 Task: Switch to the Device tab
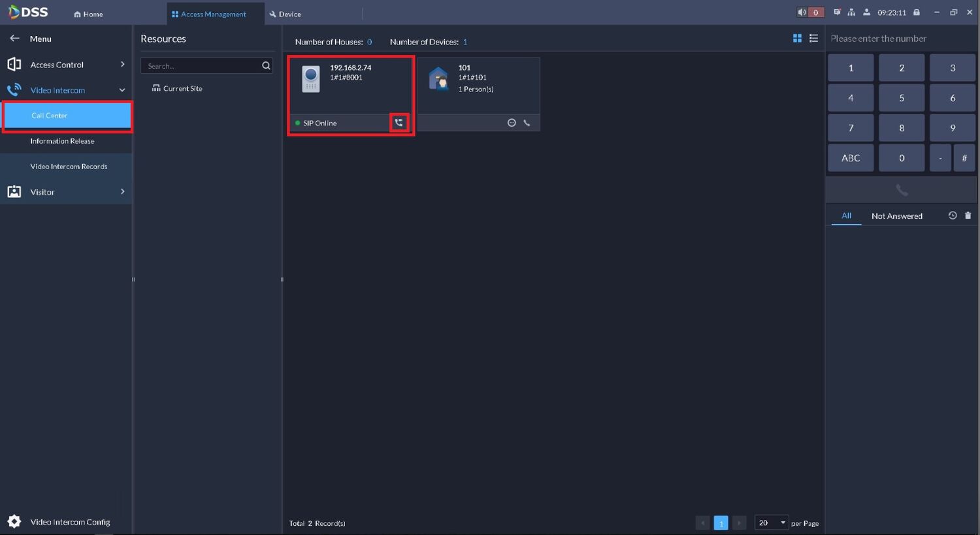click(x=286, y=14)
